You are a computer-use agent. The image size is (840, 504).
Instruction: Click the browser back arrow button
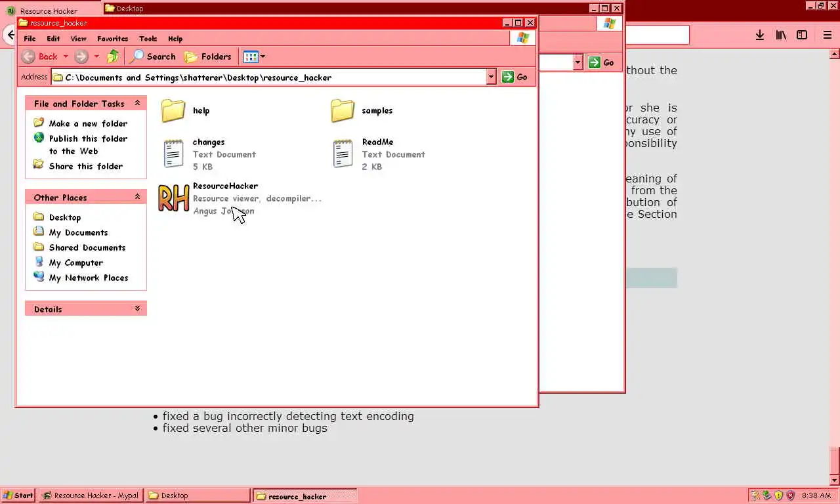[x=9, y=35]
